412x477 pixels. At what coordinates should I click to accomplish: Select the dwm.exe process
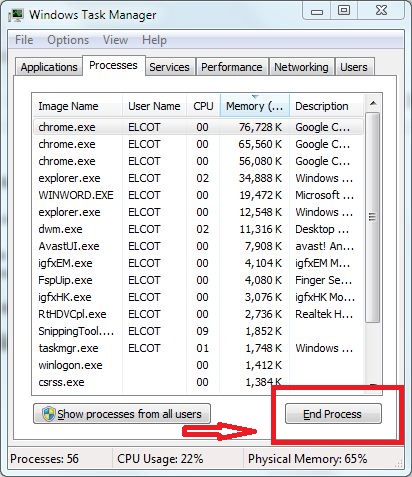coord(198,229)
